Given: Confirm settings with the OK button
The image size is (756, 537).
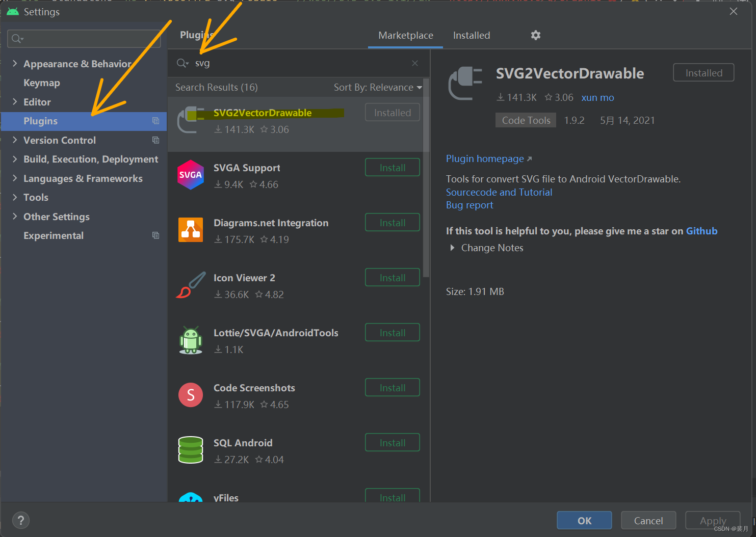Looking at the screenshot, I should click(x=584, y=521).
